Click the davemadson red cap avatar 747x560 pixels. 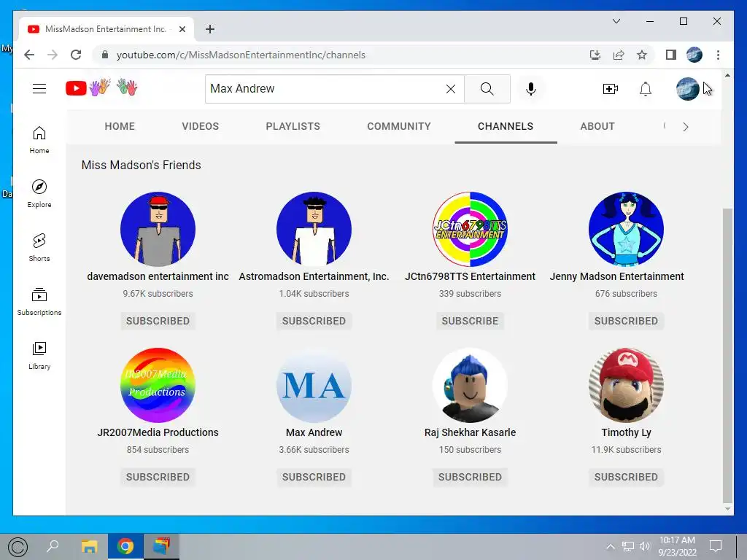click(x=158, y=229)
